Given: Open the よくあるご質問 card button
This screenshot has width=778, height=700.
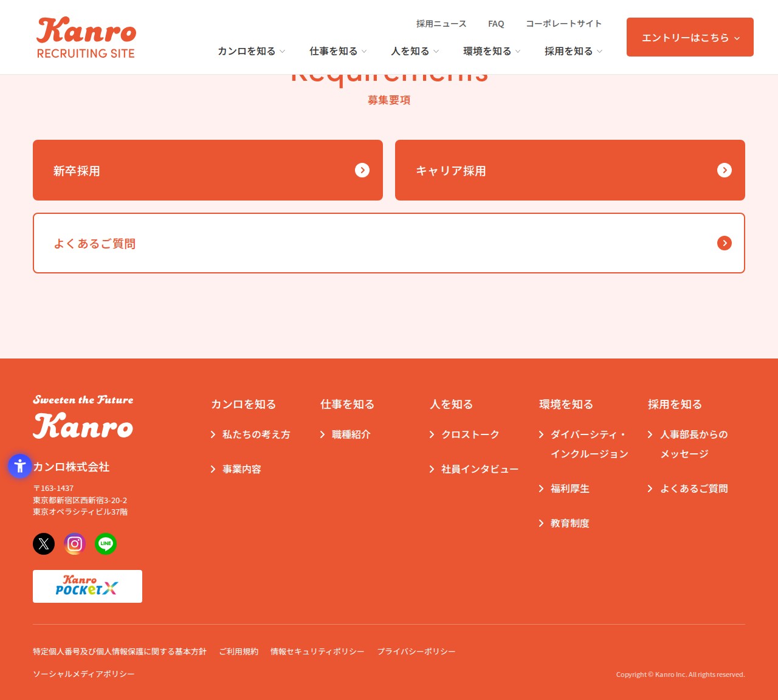Looking at the screenshot, I should coord(389,243).
